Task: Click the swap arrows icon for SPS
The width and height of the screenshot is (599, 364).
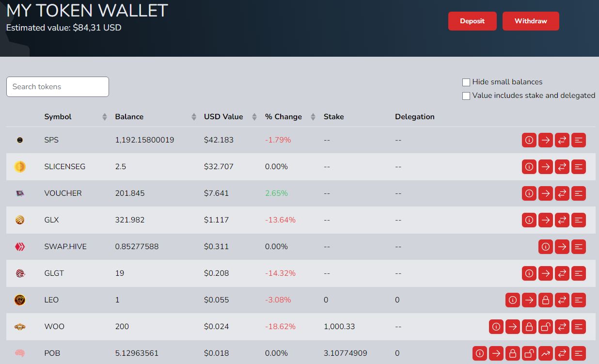Action: 562,140
